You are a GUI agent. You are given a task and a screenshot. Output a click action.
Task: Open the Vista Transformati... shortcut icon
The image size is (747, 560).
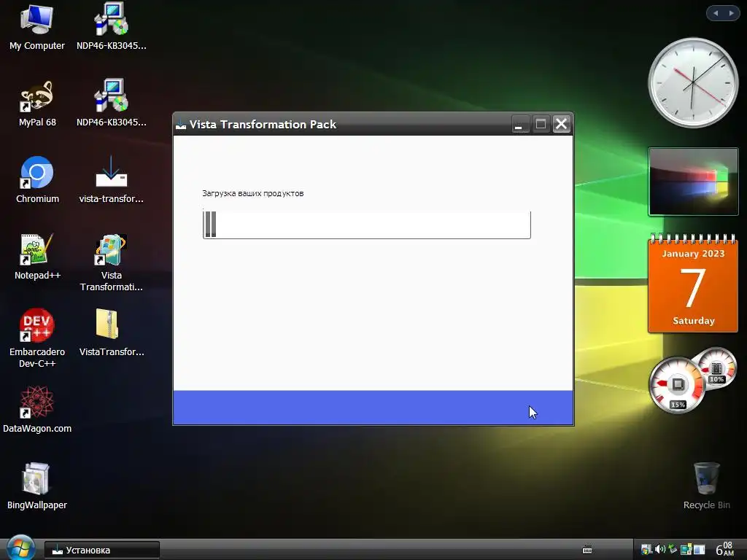click(112, 262)
